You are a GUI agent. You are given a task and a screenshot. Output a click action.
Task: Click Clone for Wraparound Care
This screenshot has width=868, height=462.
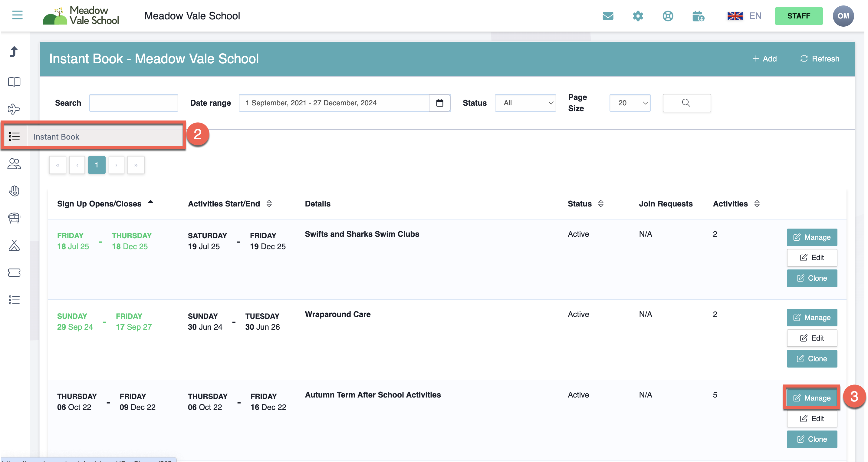click(811, 358)
